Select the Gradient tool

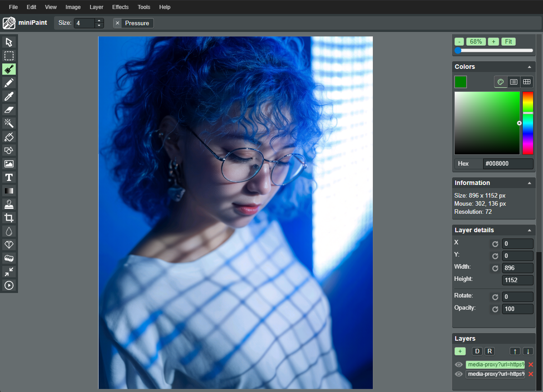pyautogui.click(x=9, y=191)
